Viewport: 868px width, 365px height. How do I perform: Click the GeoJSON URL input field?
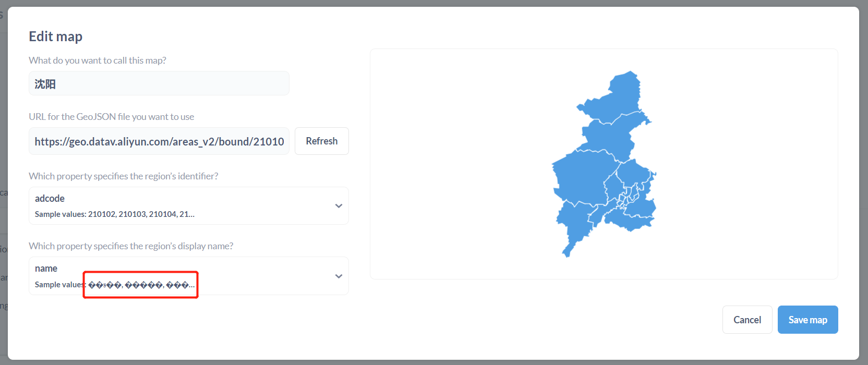pos(159,141)
